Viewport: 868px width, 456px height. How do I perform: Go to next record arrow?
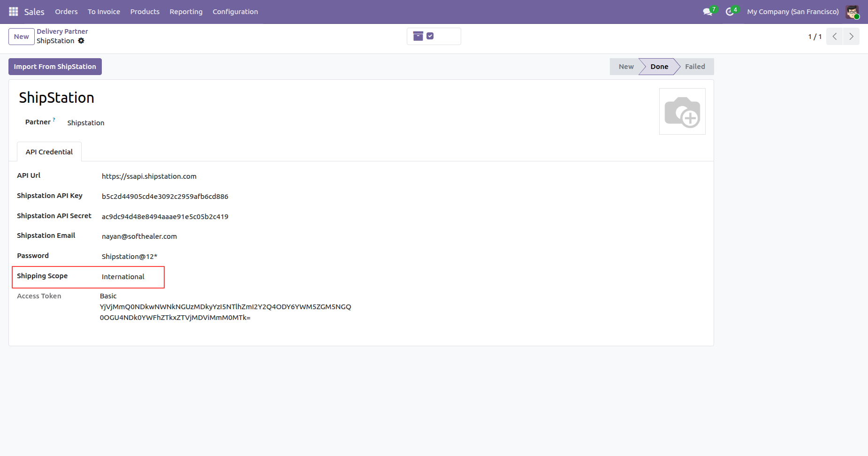tap(851, 37)
